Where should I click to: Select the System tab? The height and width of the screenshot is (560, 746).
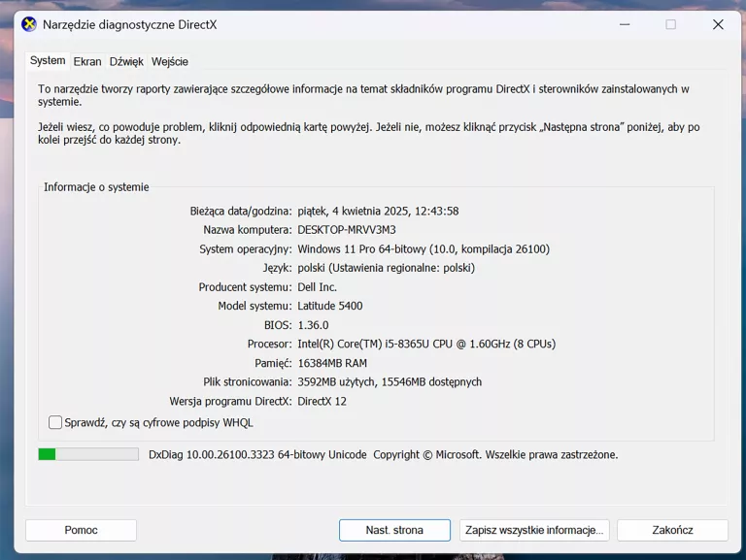click(48, 61)
